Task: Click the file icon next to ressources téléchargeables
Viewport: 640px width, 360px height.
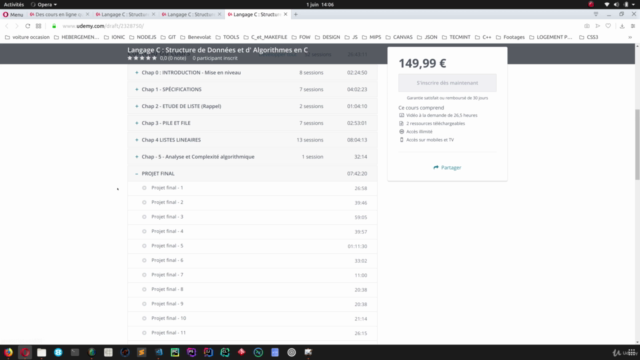Action: (401, 123)
